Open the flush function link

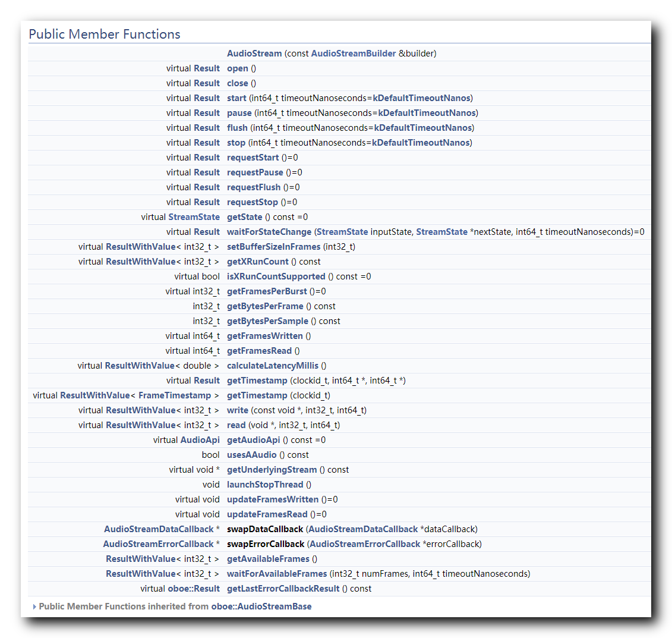(237, 128)
